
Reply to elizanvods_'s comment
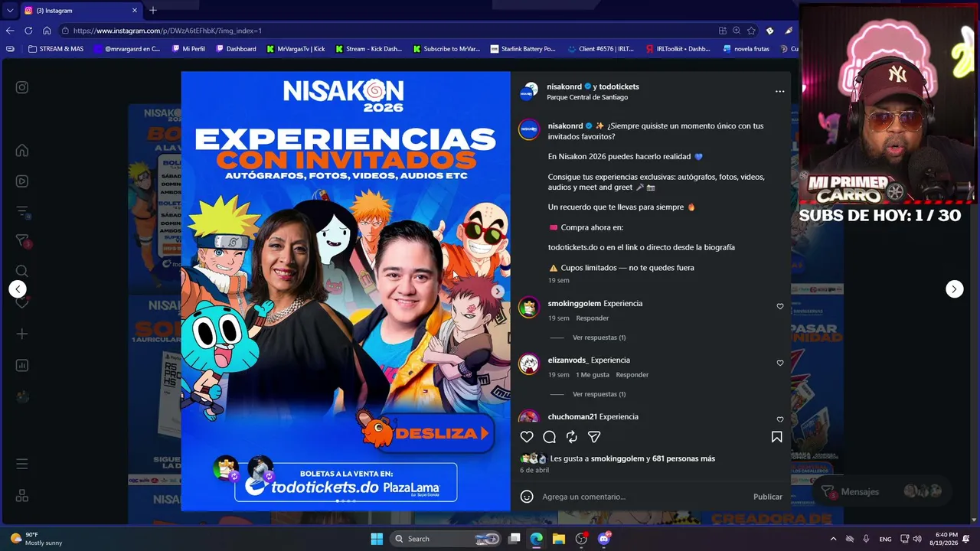coord(632,375)
